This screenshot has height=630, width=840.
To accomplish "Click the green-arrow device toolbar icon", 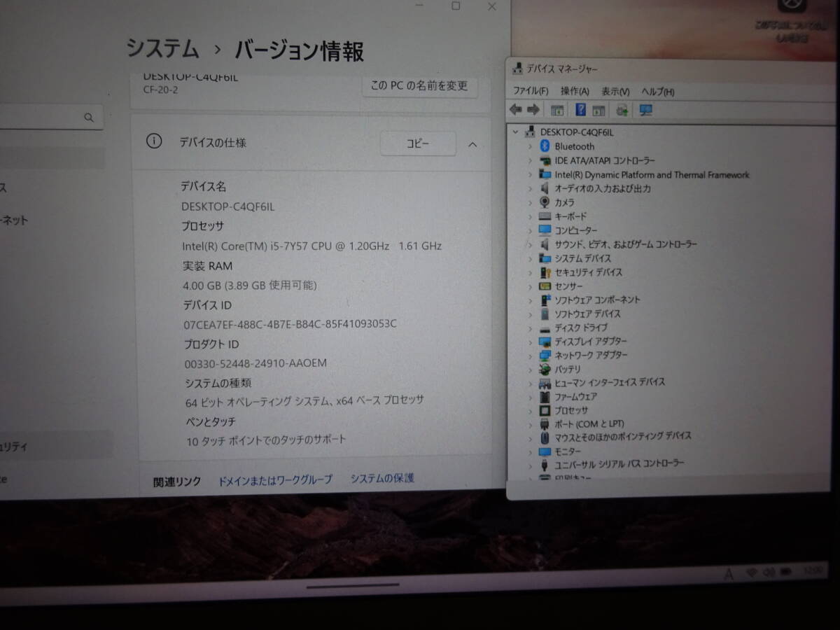I will 622,111.
